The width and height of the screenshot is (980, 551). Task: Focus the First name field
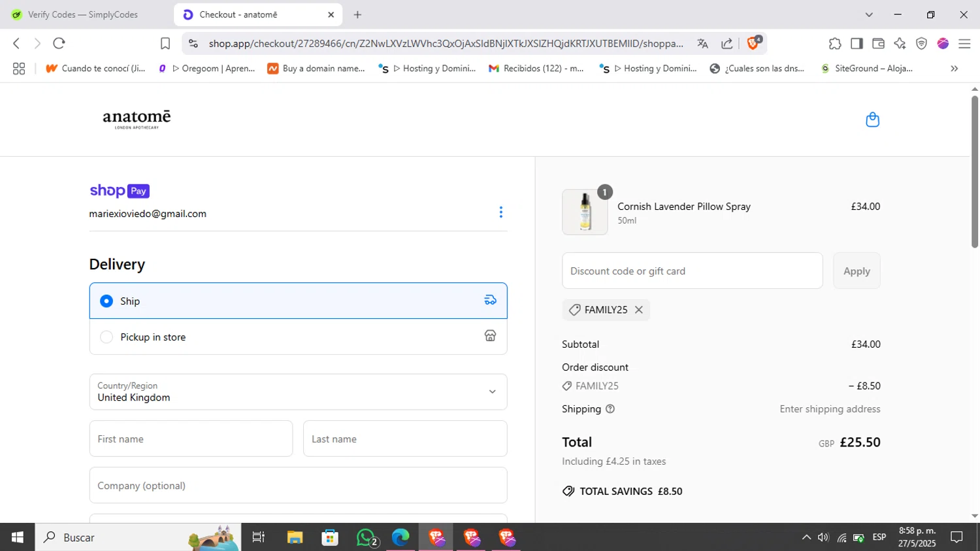point(191,439)
